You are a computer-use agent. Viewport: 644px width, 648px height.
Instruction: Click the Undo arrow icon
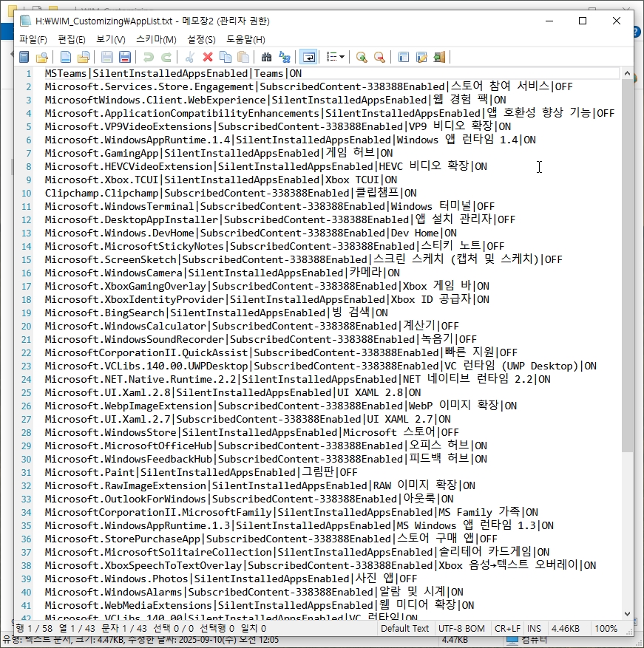tap(148, 57)
